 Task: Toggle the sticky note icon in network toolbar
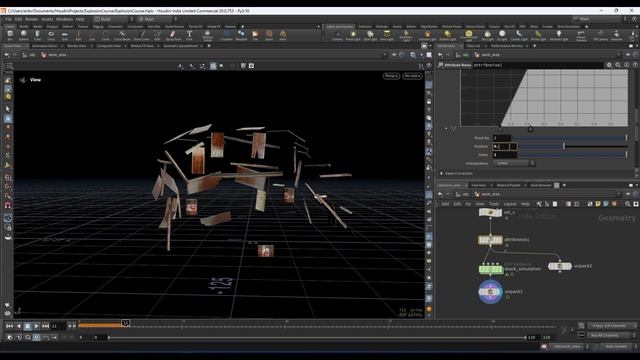[598, 204]
